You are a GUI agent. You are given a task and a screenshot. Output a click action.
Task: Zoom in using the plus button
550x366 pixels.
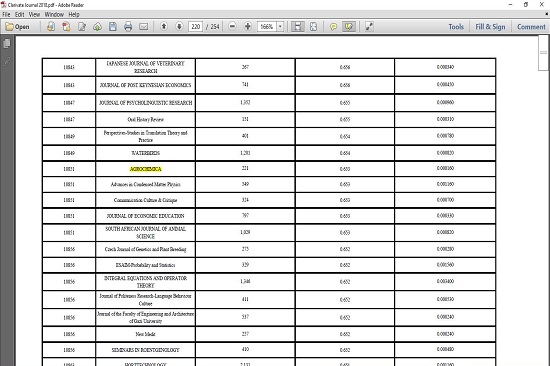tap(248, 26)
